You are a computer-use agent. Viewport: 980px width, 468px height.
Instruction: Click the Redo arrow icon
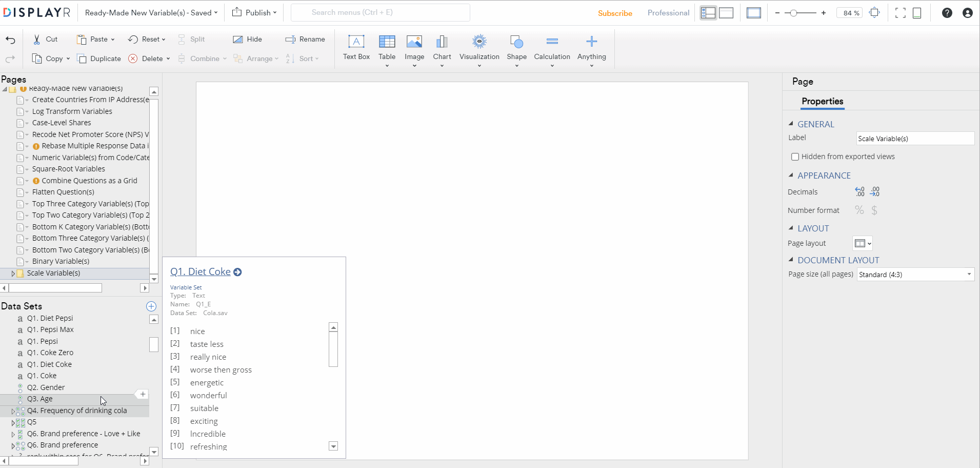coord(10,59)
